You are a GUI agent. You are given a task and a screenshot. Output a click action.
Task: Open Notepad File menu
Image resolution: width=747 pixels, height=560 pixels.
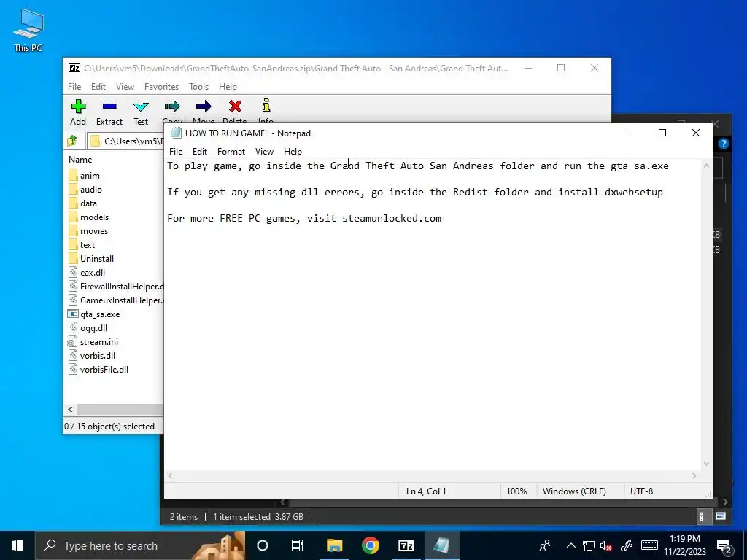[176, 152]
